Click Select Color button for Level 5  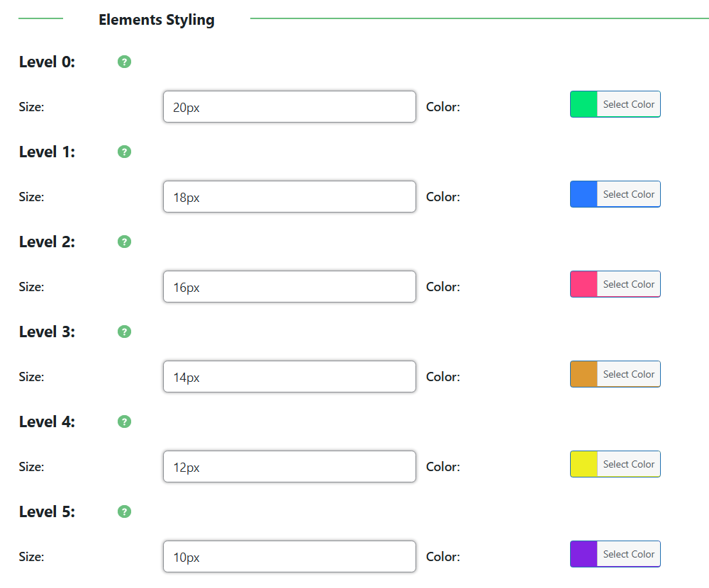click(x=628, y=554)
